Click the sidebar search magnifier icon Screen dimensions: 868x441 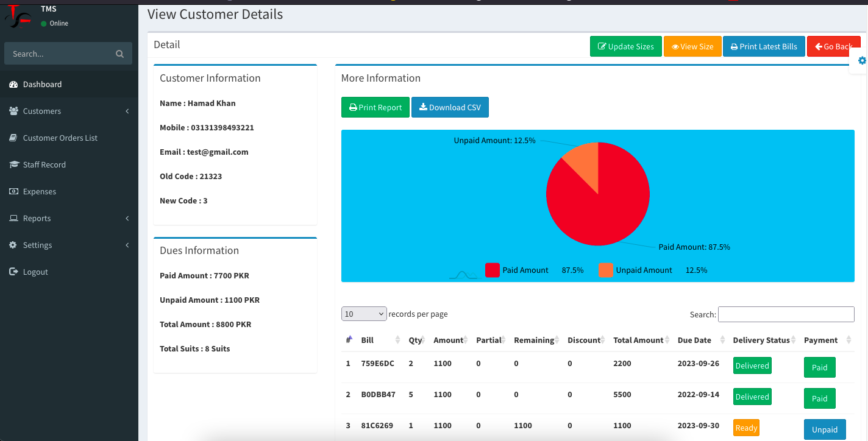[x=119, y=53]
